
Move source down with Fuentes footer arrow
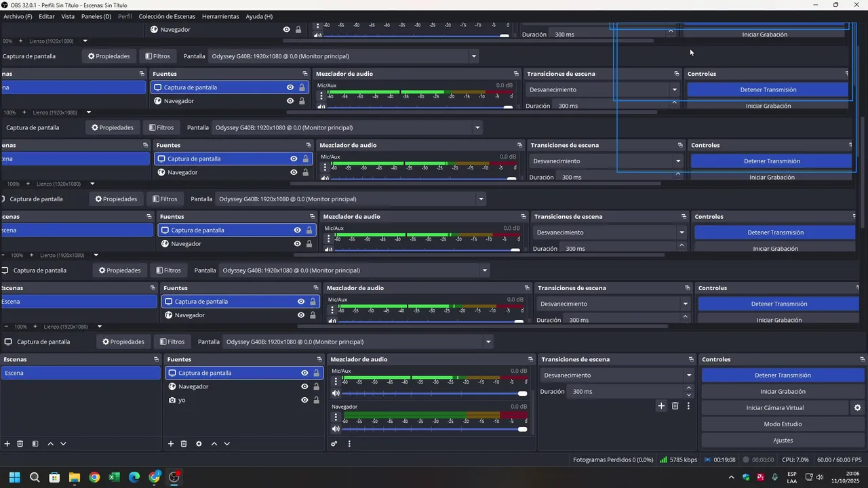226,444
